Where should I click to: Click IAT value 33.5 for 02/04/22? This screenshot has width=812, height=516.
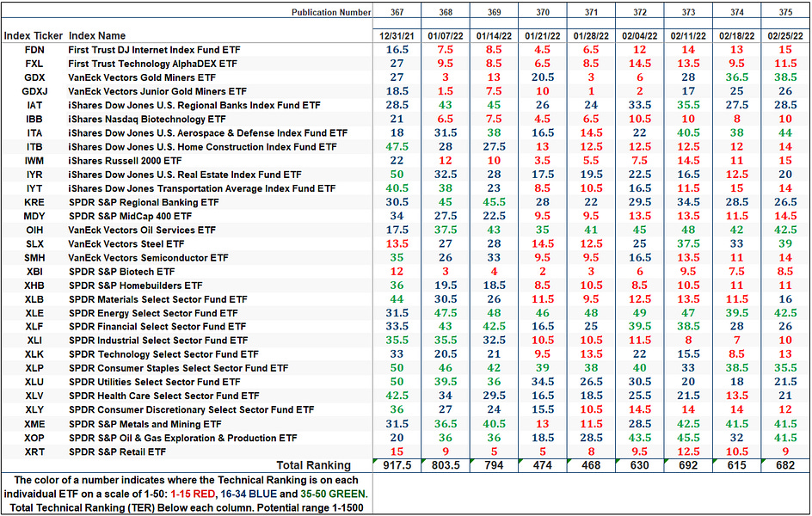point(640,105)
